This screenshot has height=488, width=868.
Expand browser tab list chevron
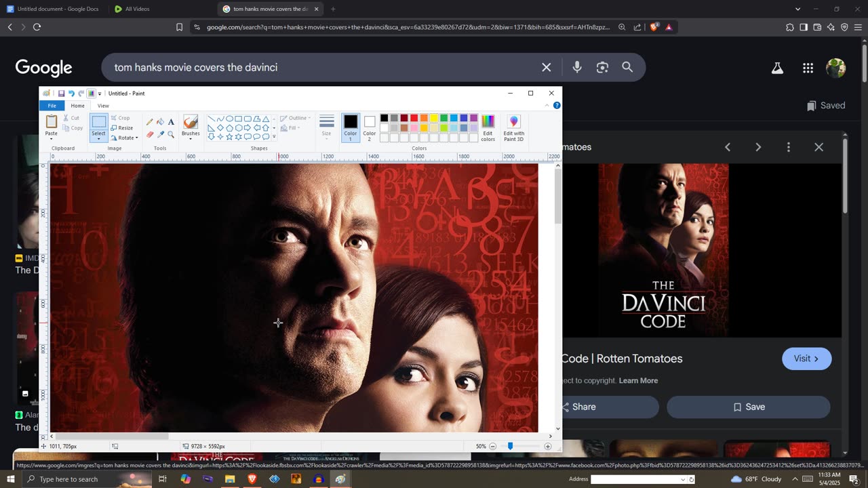[x=797, y=9]
